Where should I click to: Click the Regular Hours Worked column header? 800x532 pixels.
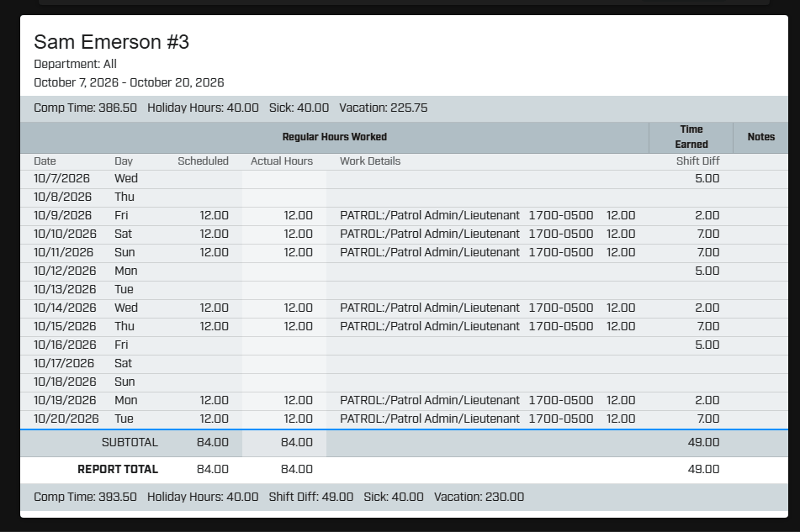(x=334, y=137)
